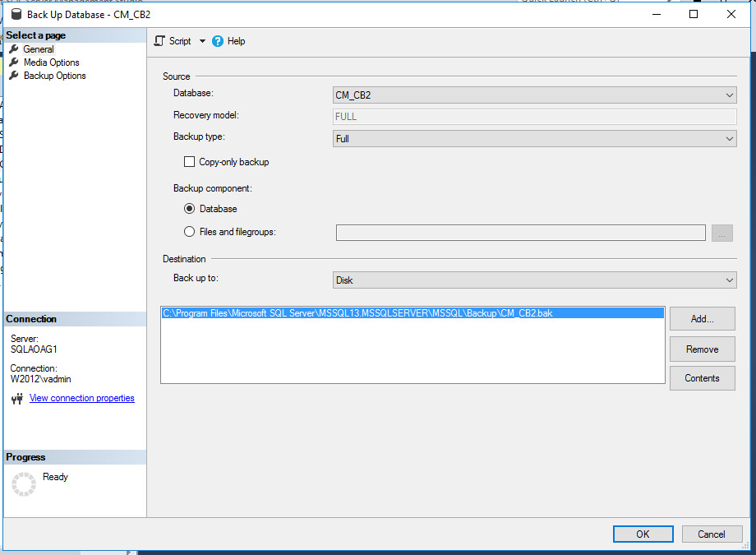756x555 pixels.
Task: Open the Database dropdown showing CM_CB2
Action: pyautogui.click(x=728, y=95)
